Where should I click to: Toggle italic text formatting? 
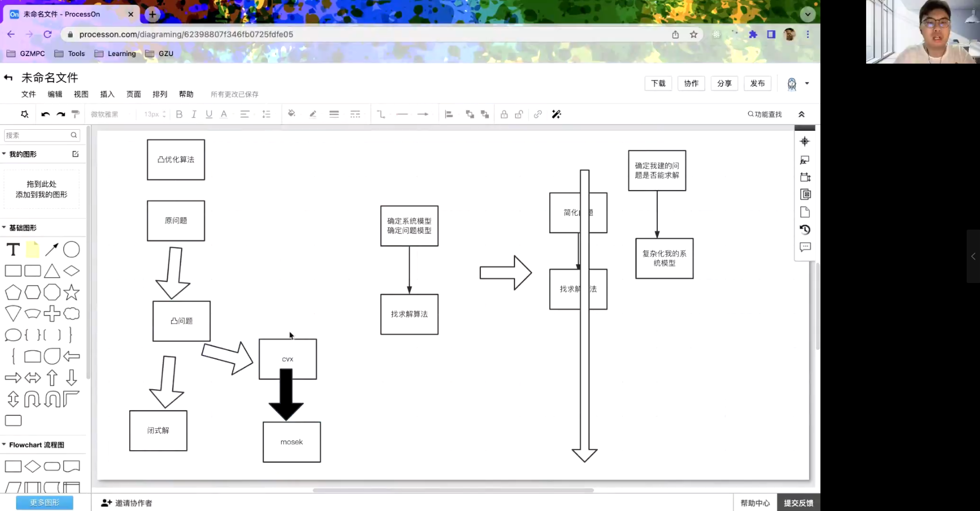pos(194,114)
